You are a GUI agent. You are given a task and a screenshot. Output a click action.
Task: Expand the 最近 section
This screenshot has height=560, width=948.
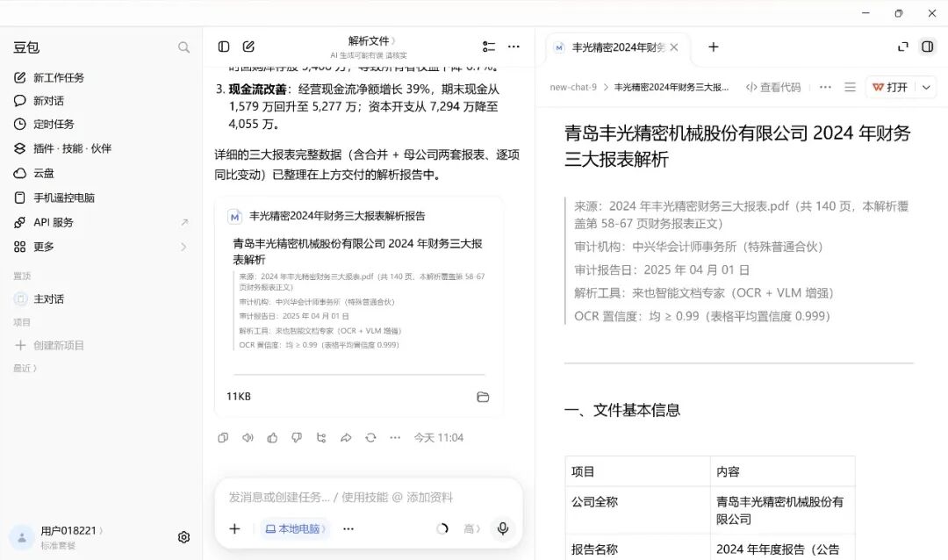(x=25, y=368)
